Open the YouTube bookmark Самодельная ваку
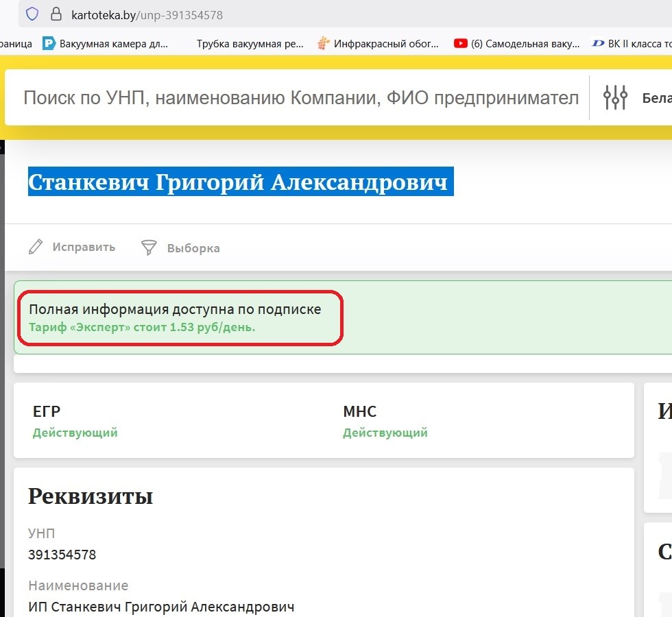 pos(516,43)
